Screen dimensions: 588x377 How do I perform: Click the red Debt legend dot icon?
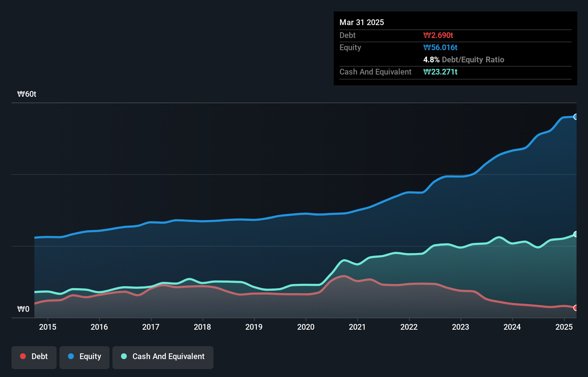coord(22,356)
